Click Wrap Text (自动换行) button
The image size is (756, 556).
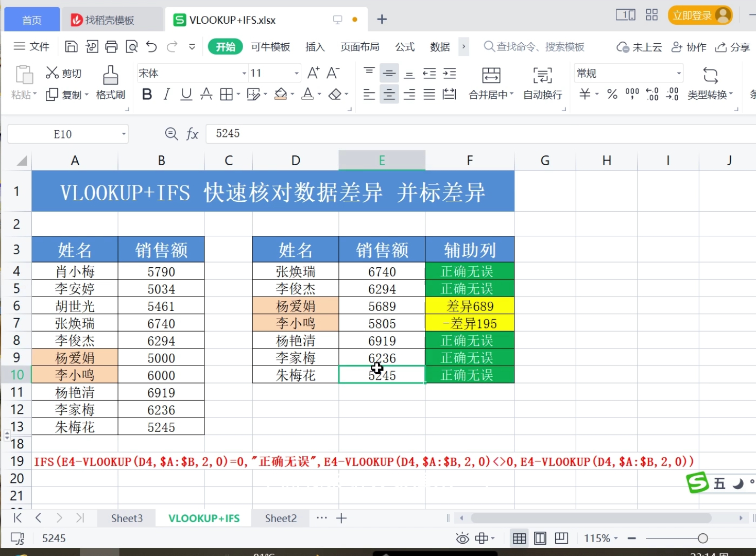pos(542,82)
